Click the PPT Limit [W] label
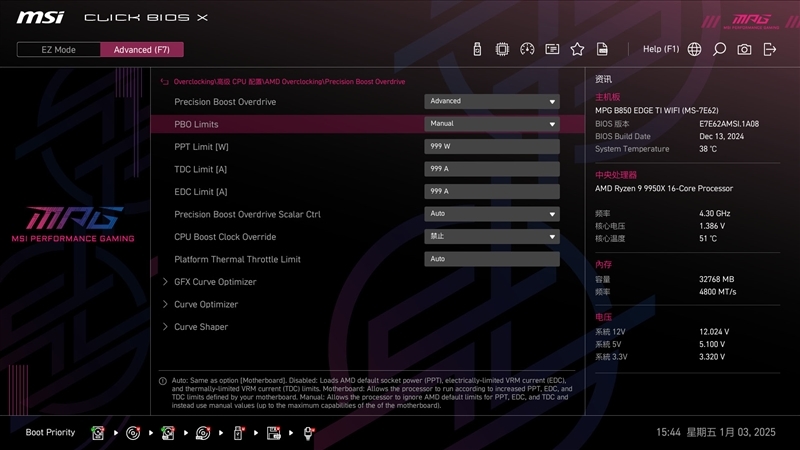The image size is (800, 450). [x=201, y=146]
